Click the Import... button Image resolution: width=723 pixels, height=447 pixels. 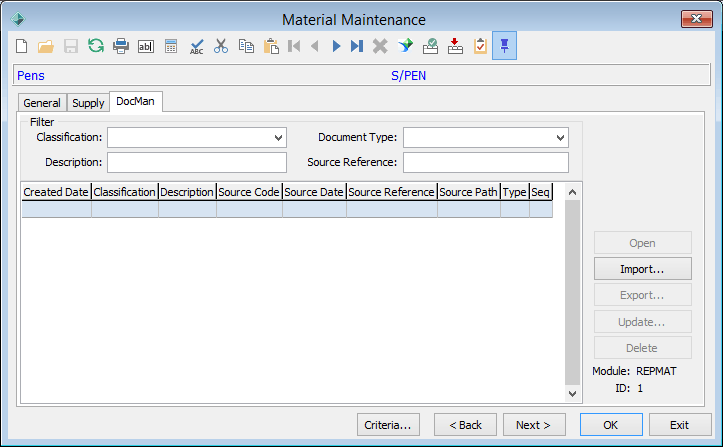pos(643,269)
